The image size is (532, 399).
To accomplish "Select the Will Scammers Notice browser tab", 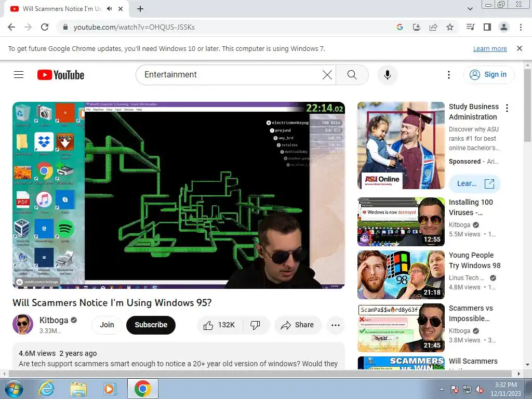I will click(x=61, y=9).
